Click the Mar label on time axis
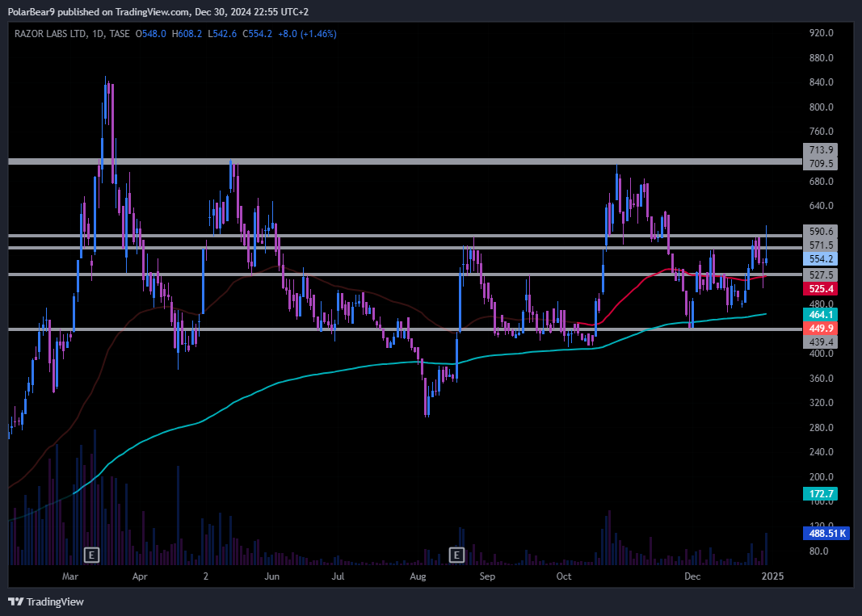 (70, 576)
